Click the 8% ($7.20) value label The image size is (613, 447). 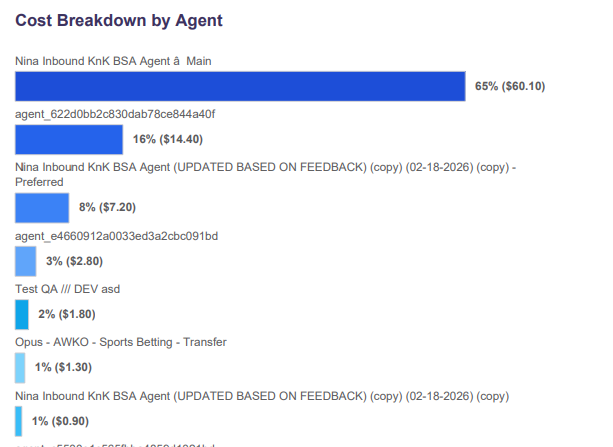click(x=107, y=207)
